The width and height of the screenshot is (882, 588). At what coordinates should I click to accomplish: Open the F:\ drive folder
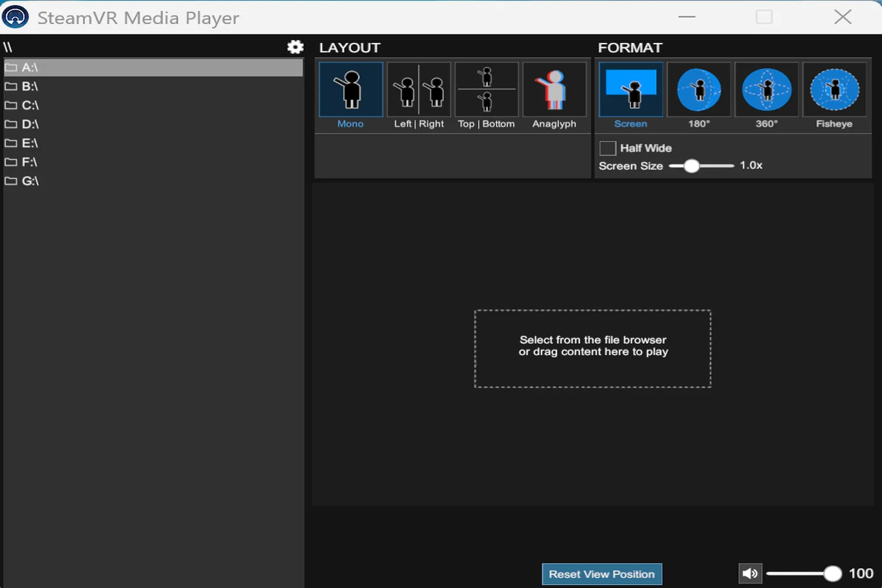(153, 163)
